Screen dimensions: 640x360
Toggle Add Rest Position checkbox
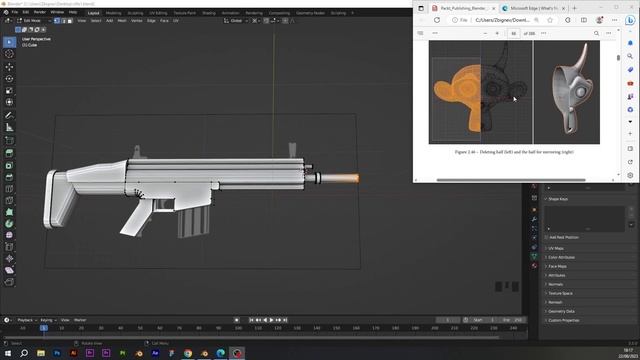[546, 237]
